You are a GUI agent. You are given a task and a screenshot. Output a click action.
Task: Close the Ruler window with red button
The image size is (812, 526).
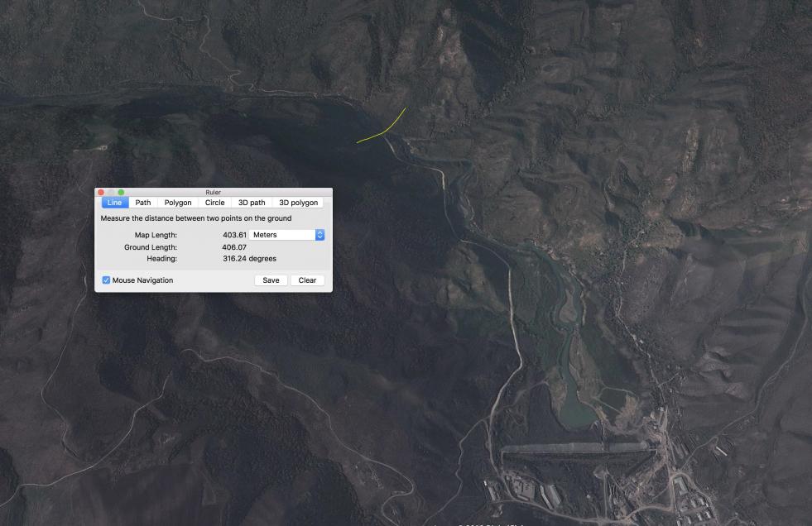coord(101,193)
